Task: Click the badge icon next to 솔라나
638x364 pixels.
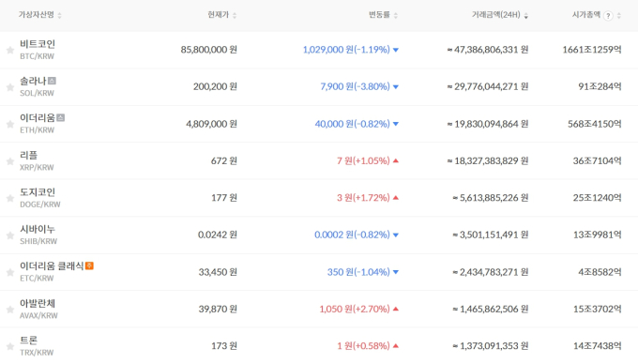Action: pyautogui.click(x=53, y=81)
